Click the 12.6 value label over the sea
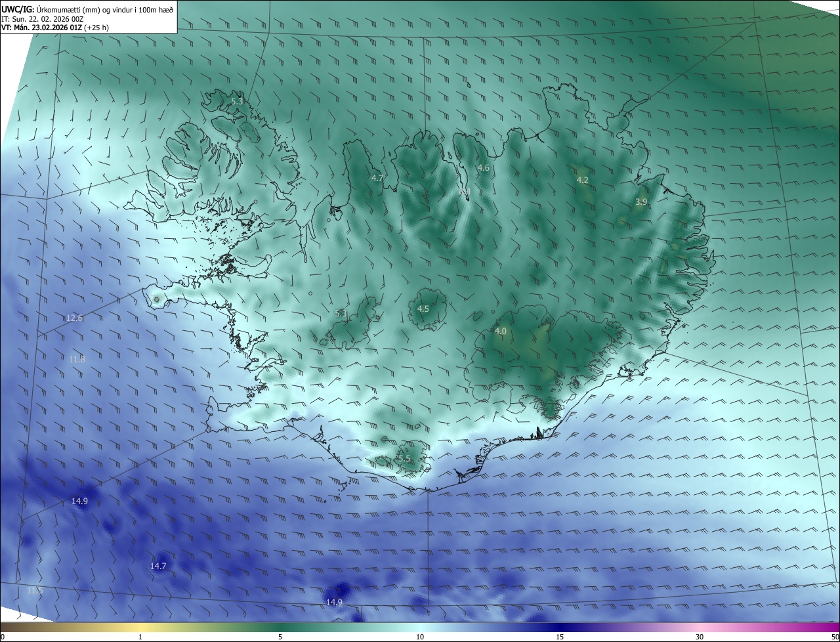Screen dimensions: 840x642 (75, 318)
